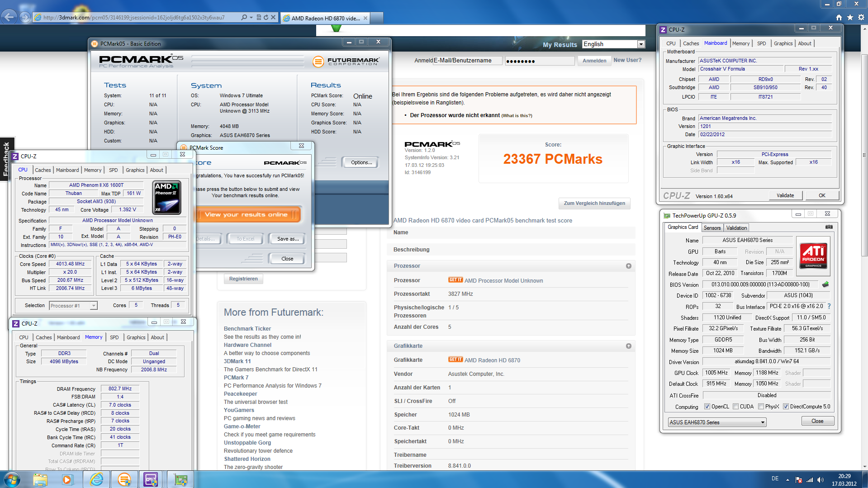This screenshot has width=868, height=488.
Task: Go forward with the browser forward arrow
Action: point(25,17)
